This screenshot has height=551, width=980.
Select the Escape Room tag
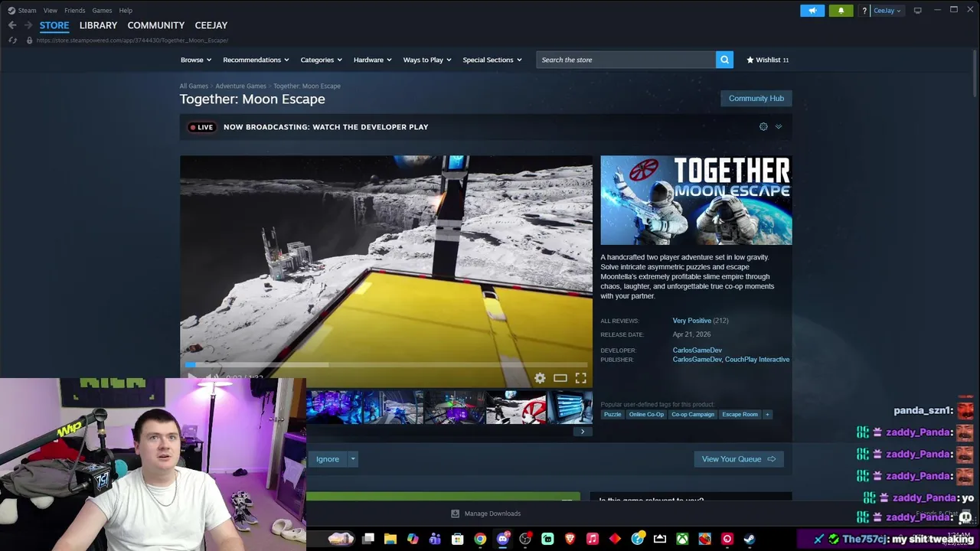pos(740,414)
